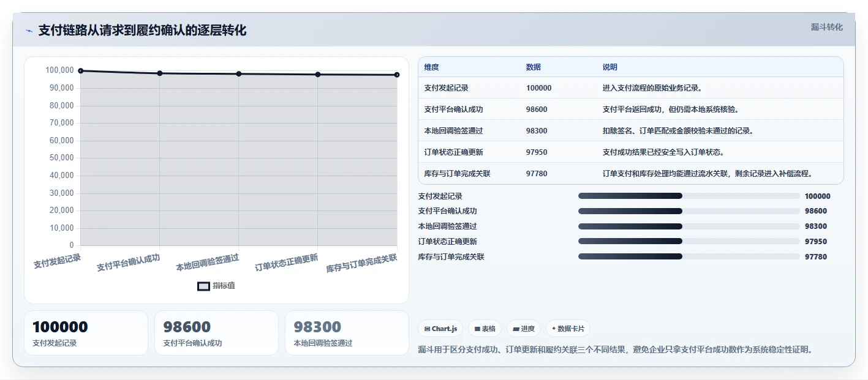
Task: Click chart data point at 支付发起记录
Action: (x=81, y=71)
